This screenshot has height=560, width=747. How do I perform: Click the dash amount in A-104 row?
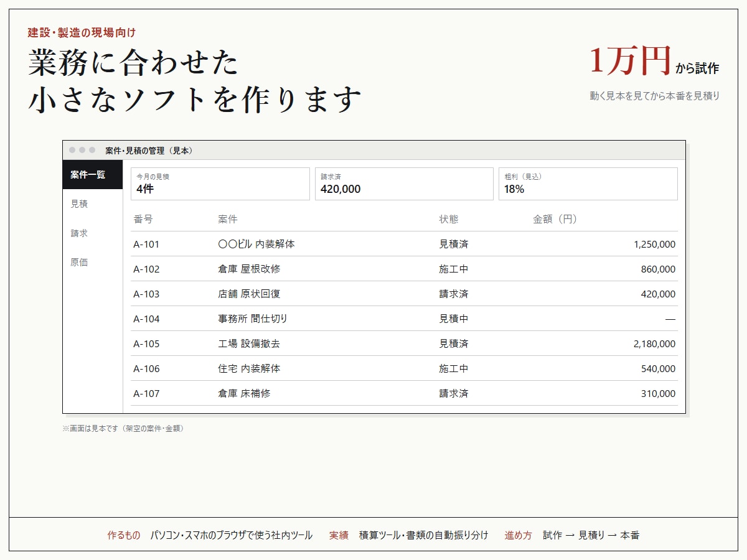click(x=670, y=319)
